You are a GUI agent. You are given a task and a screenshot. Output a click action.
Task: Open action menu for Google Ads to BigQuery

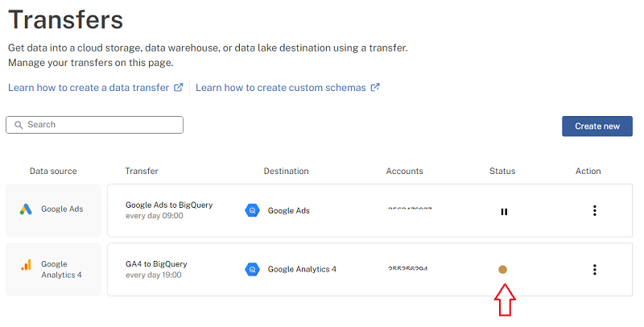594,210
